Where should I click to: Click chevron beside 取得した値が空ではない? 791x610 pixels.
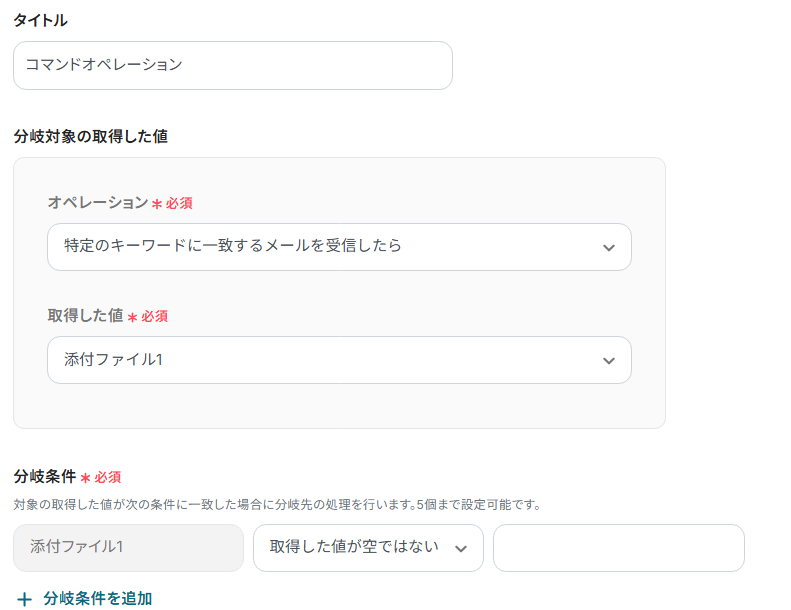(461, 548)
